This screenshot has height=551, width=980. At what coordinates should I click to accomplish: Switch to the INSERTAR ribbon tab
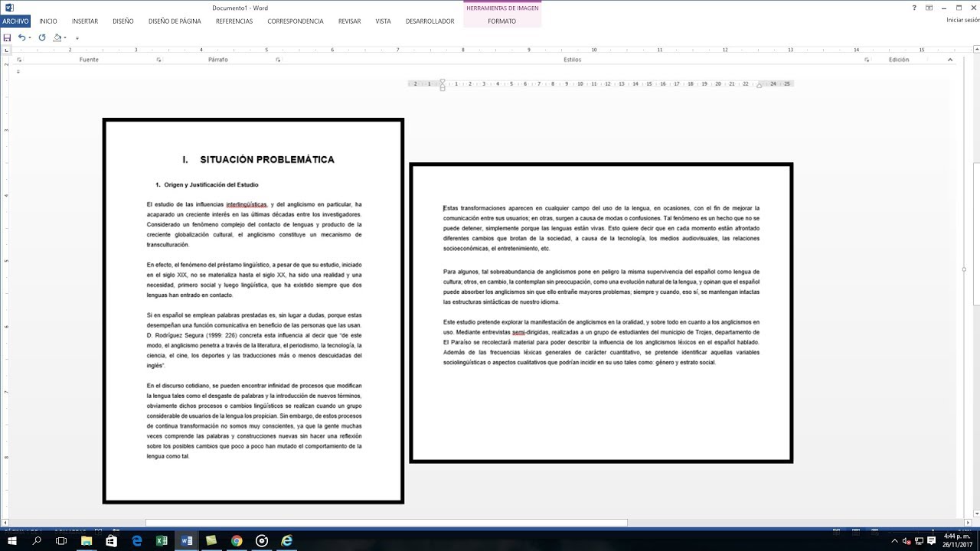pyautogui.click(x=85, y=21)
